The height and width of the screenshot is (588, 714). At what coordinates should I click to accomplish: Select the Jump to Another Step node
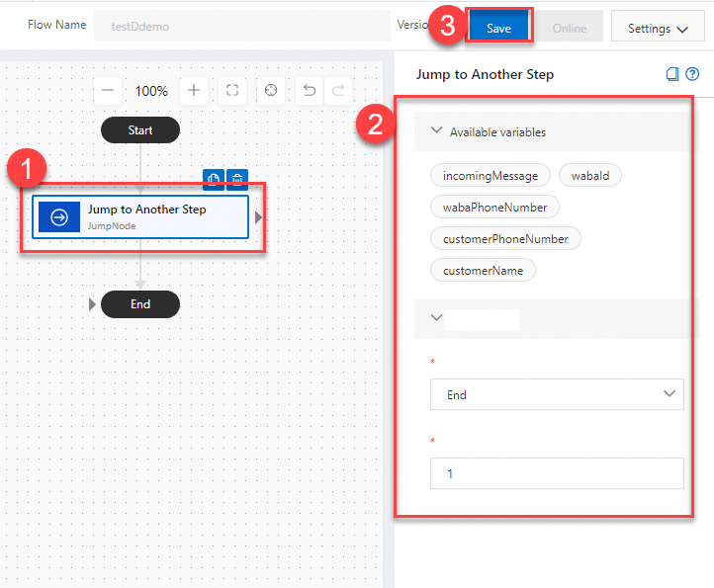coord(140,217)
